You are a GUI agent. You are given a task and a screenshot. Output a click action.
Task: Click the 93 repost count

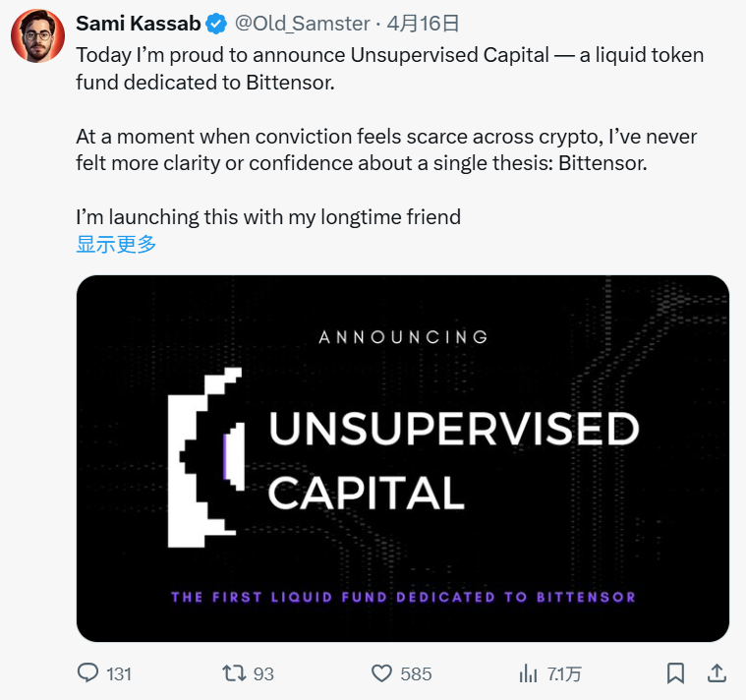click(x=263, y=674)
